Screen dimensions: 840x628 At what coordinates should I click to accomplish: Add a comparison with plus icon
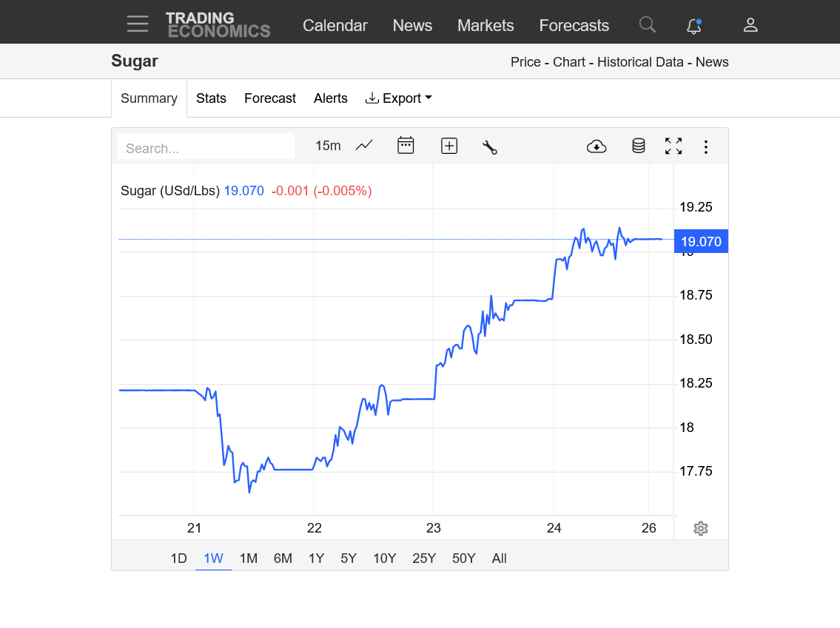click(x=449, y=146)
